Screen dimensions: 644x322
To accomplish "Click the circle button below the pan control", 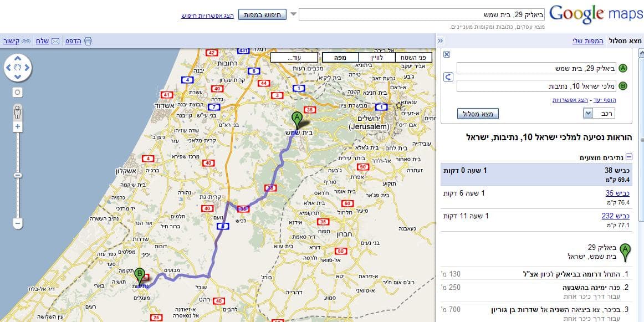I will [x=17, y=93].
